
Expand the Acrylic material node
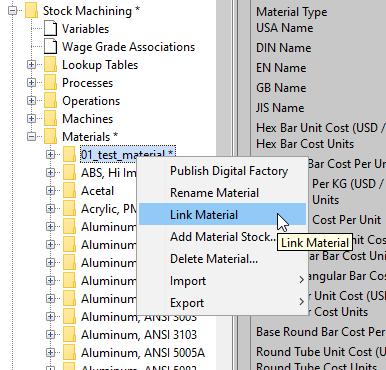pyautogui.click(x=50, y=209)
